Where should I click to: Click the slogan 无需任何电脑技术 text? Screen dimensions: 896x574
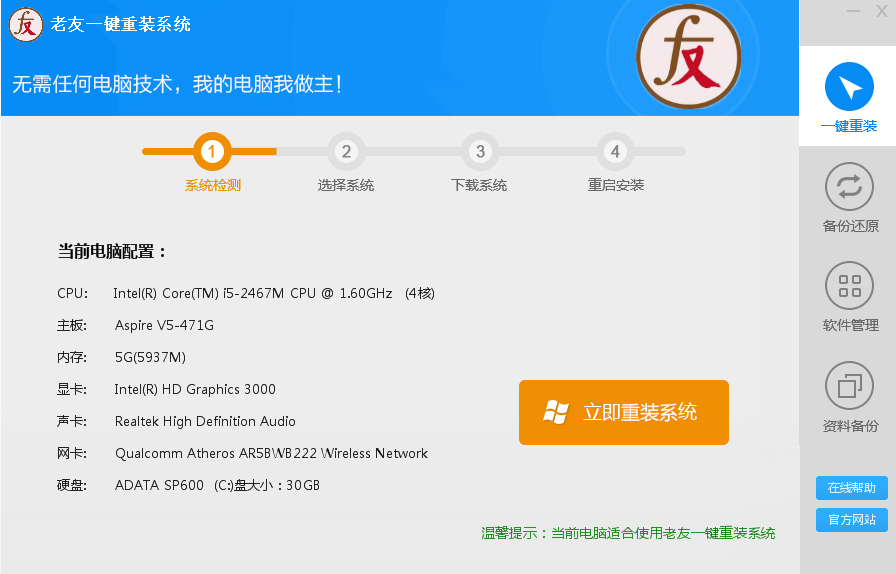point(177,84)
